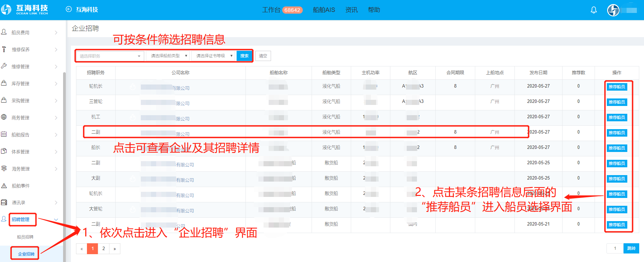This screenshot has height=262, width=644.
Task: Click the previous page « arrow
Action: pyautogui.click(x=81, y=249)
